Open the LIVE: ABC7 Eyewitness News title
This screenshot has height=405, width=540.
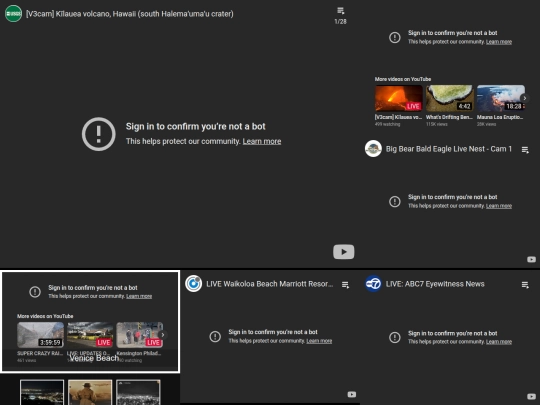[435, 284]
